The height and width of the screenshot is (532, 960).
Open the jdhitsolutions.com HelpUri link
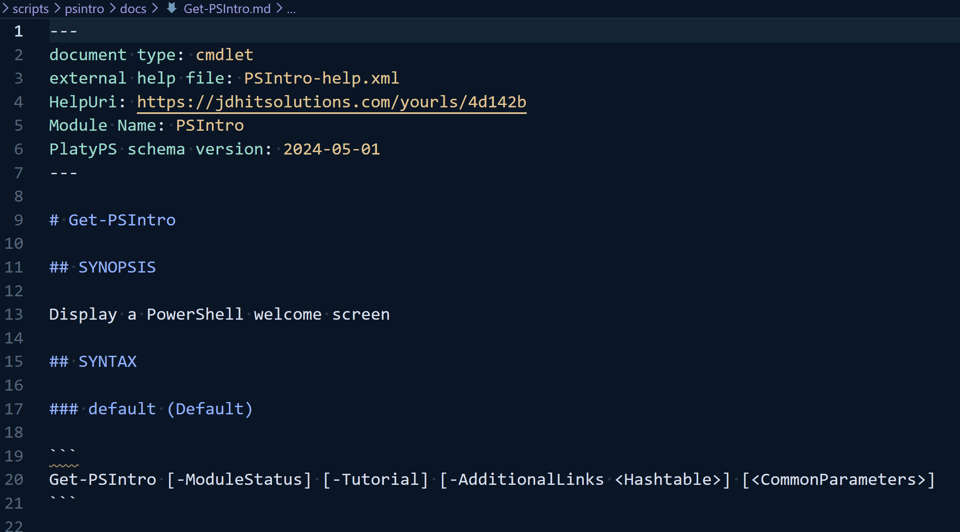click(x=331, y=102)
